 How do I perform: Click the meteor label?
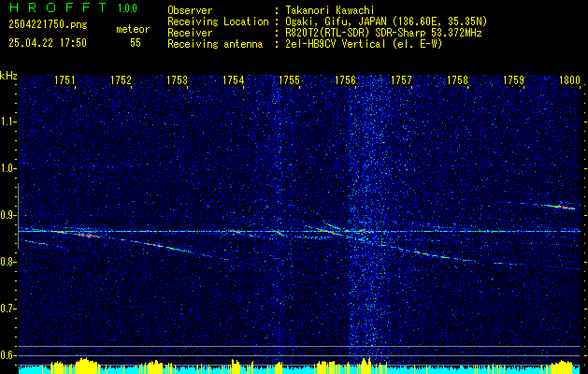[x=133, y=29]
